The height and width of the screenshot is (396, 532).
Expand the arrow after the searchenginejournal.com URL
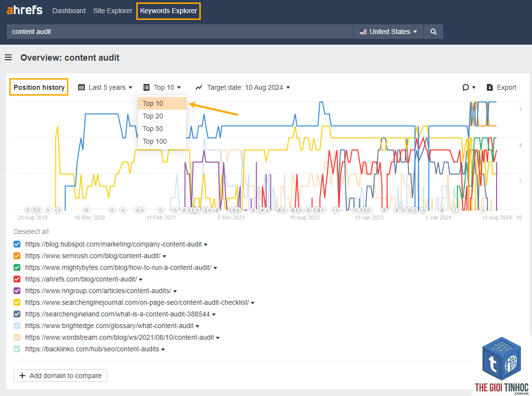point(253,303)
